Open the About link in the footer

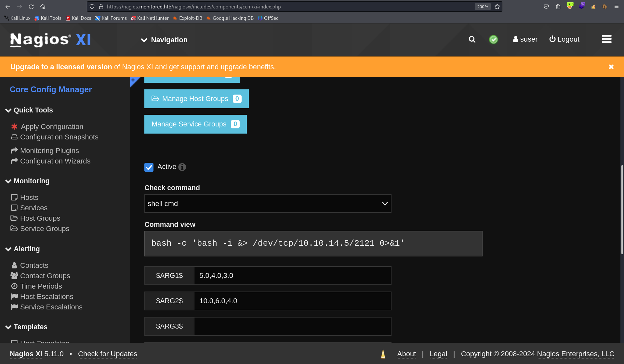[x=406, y=354]
